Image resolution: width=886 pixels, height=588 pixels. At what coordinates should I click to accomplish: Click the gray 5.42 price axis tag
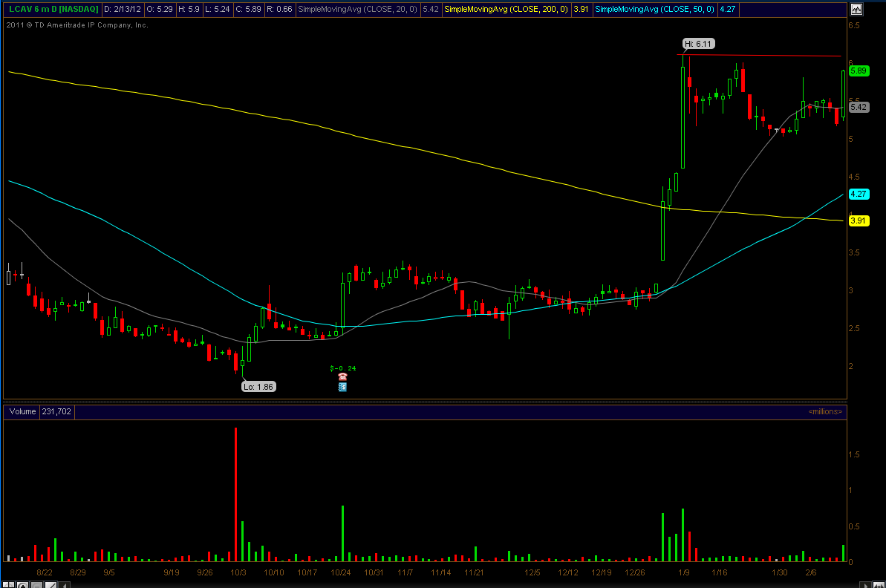click(x=859, y=107)
